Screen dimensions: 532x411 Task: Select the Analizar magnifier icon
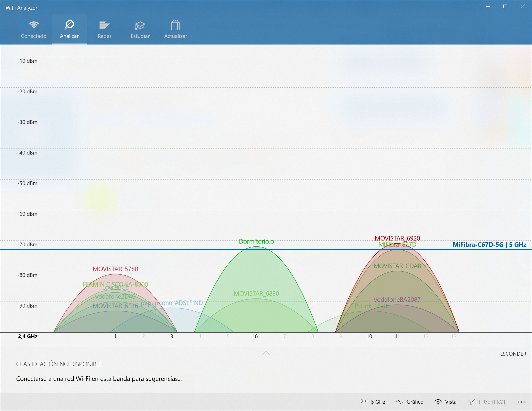pyautogui.click(x=69, y=25)
